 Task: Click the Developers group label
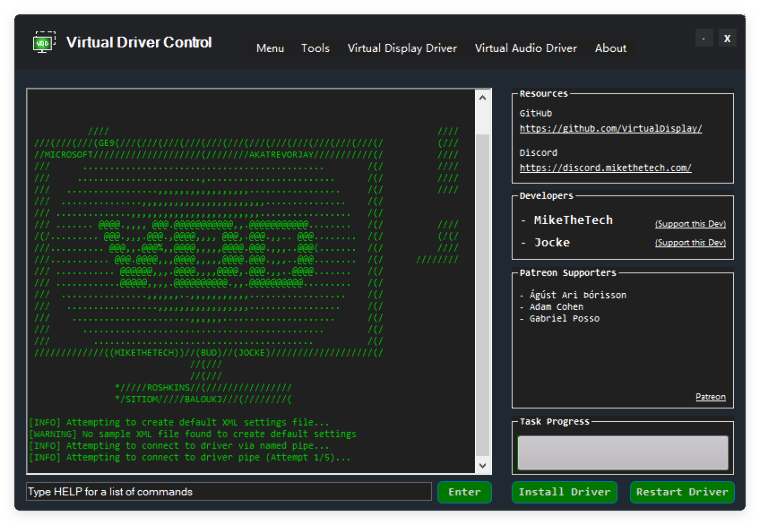pos(546,195)
